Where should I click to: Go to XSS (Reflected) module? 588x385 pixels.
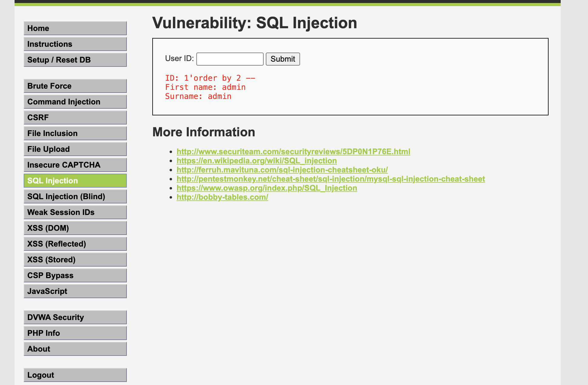(75, 244)
